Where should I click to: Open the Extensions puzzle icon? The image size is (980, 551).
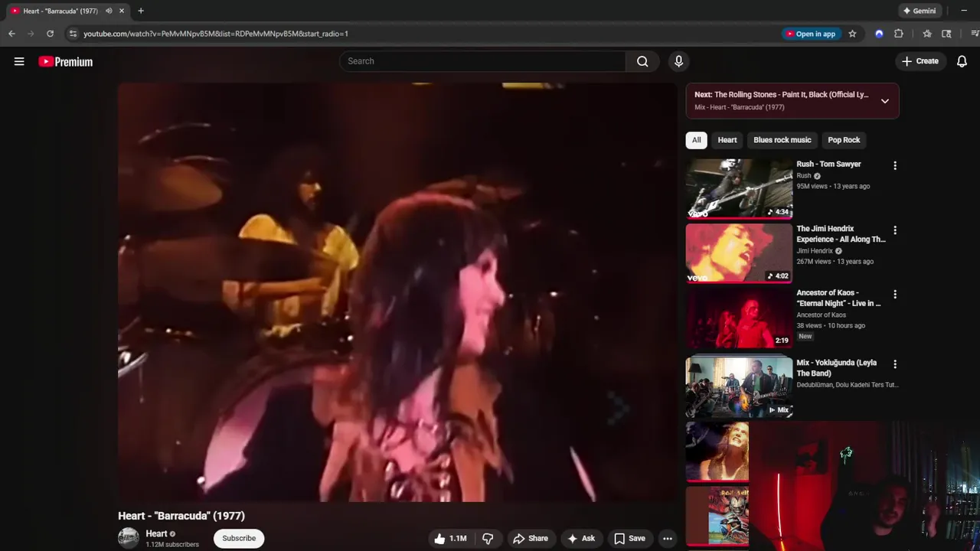(x=899, y=34)
